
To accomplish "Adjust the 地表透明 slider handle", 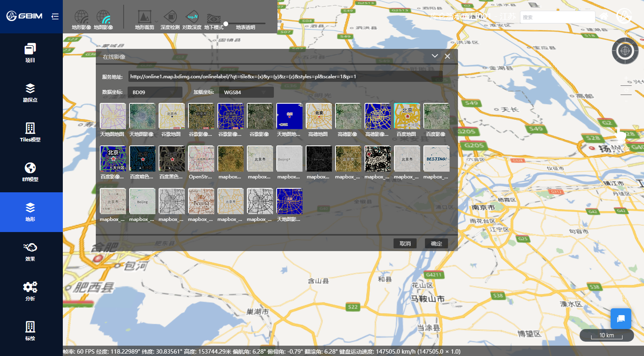I will [226, 24].
